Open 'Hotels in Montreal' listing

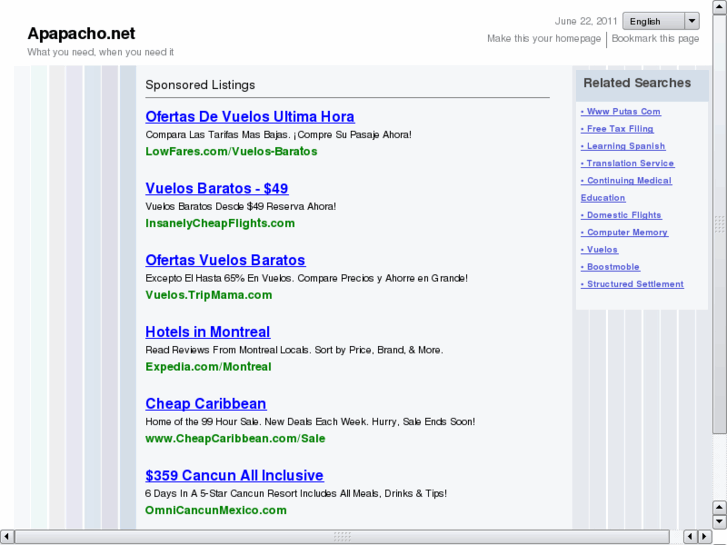tap(208, 332)
